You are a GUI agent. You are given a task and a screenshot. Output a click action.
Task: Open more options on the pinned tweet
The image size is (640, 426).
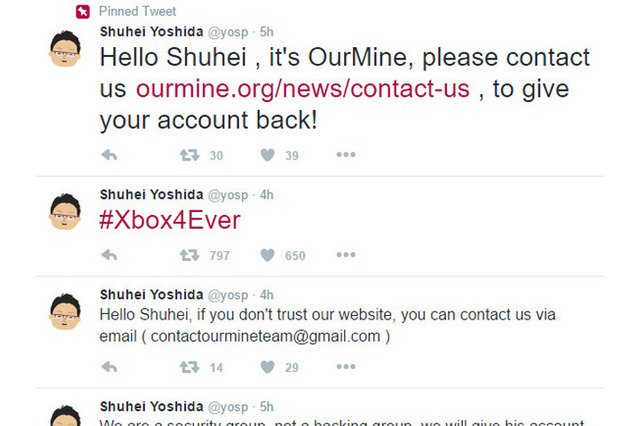point(346,155)
